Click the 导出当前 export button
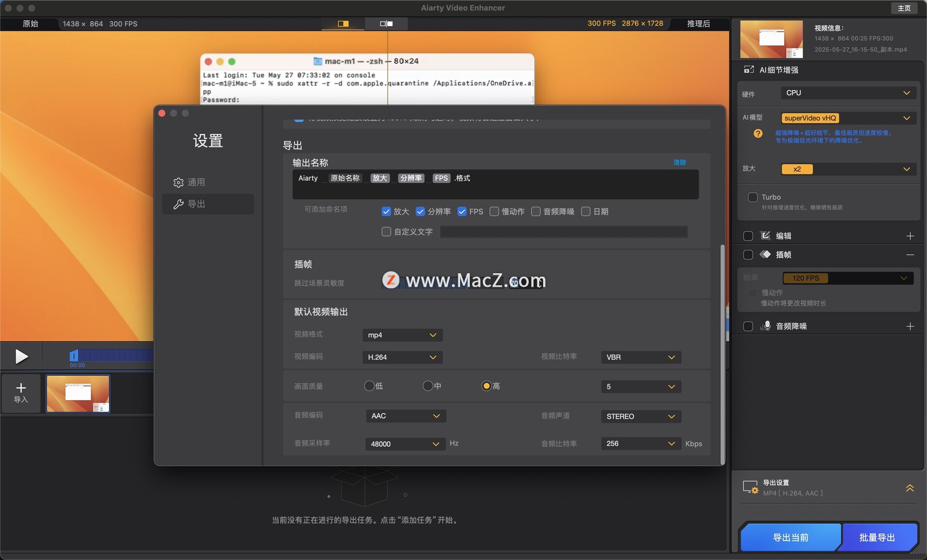 tap(790, 537)
